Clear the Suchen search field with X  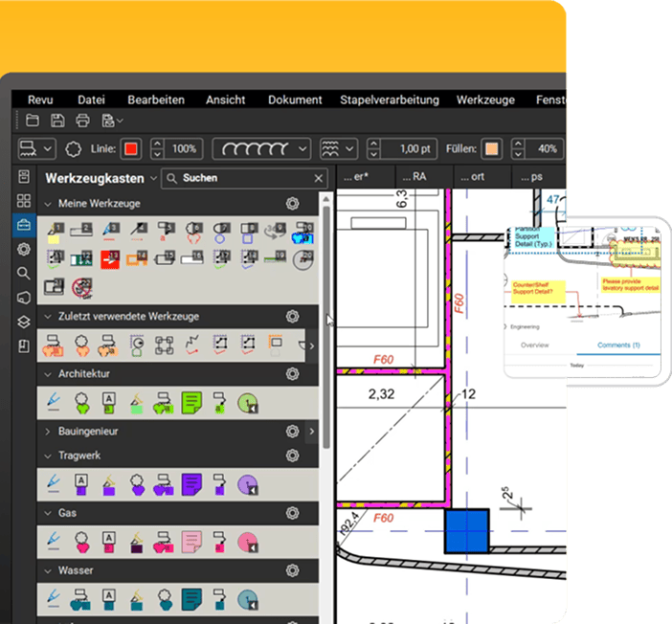318,178
